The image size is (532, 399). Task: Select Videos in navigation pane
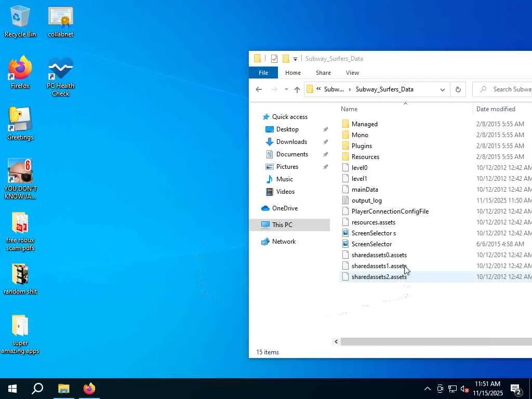[285, 192]
